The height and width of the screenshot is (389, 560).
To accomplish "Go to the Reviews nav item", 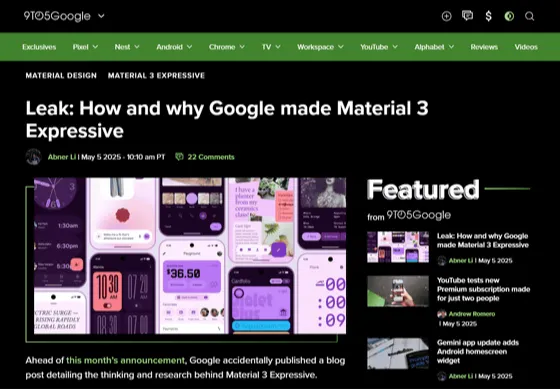I will click(484, 47).
